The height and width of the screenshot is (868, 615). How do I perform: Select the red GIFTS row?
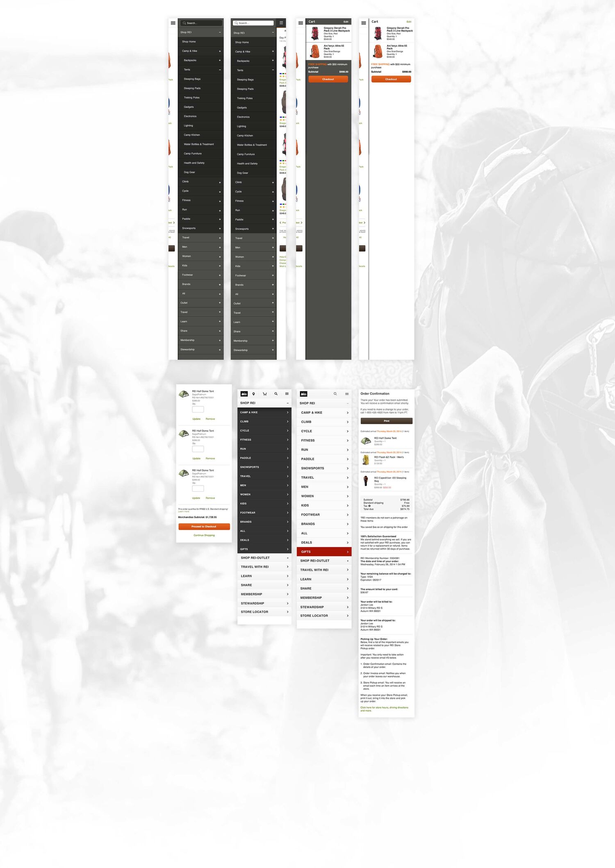pyautogui.click(x=324, y=552)
